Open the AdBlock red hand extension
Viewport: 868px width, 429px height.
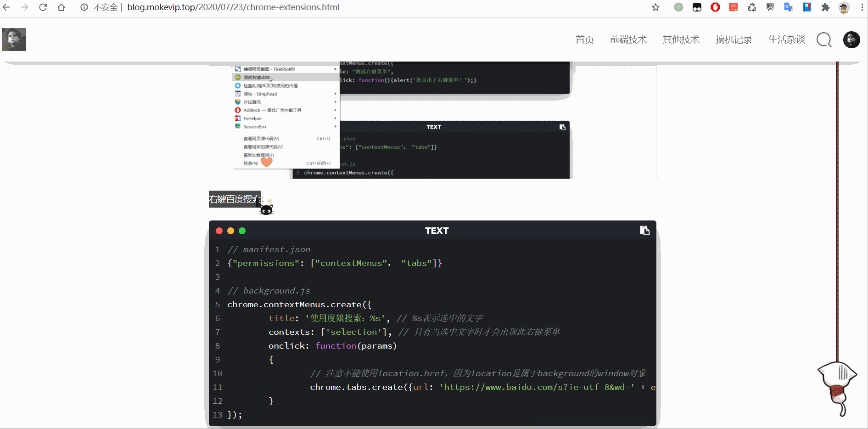(715, 7)
